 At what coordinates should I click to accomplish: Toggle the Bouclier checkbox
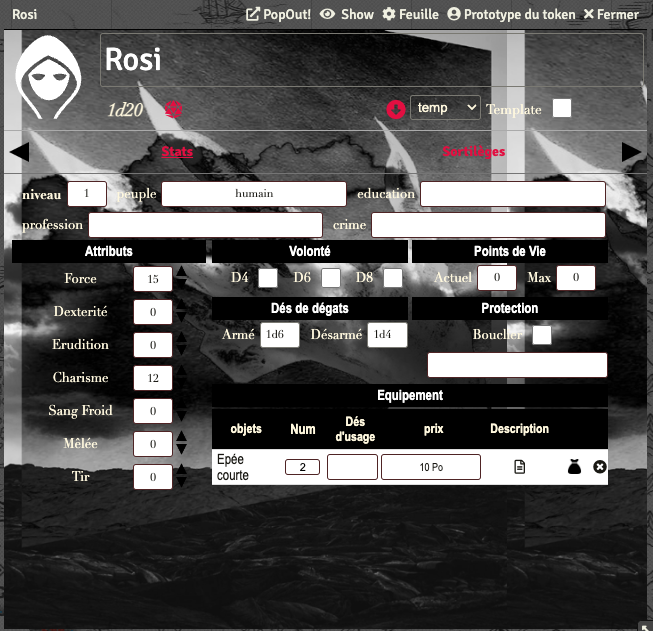(542, 335)
